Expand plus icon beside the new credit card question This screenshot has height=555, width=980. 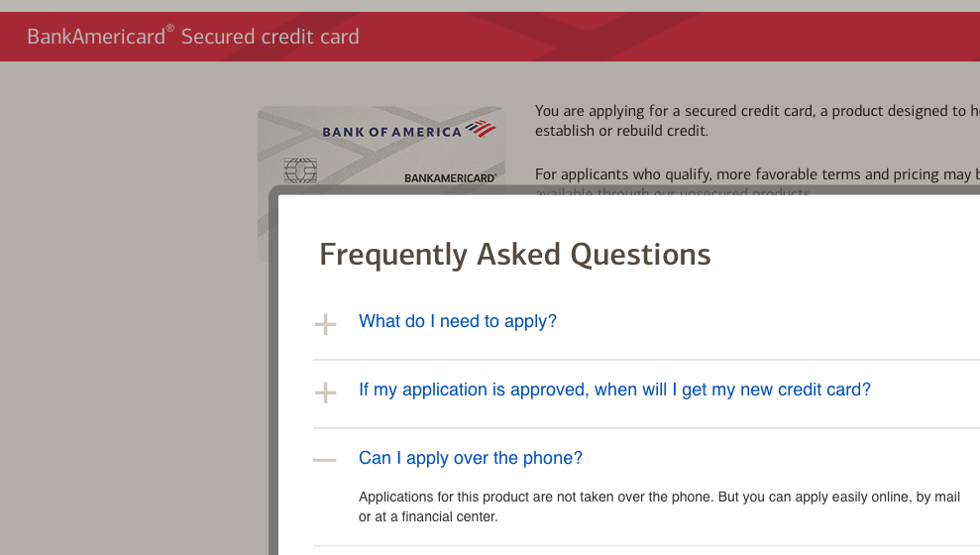click(325, 393)
